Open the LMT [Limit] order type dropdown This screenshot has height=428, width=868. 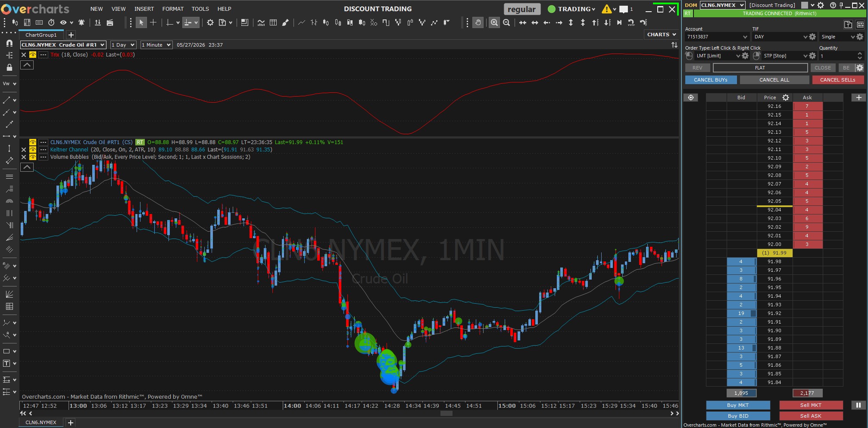click(718, 56)
